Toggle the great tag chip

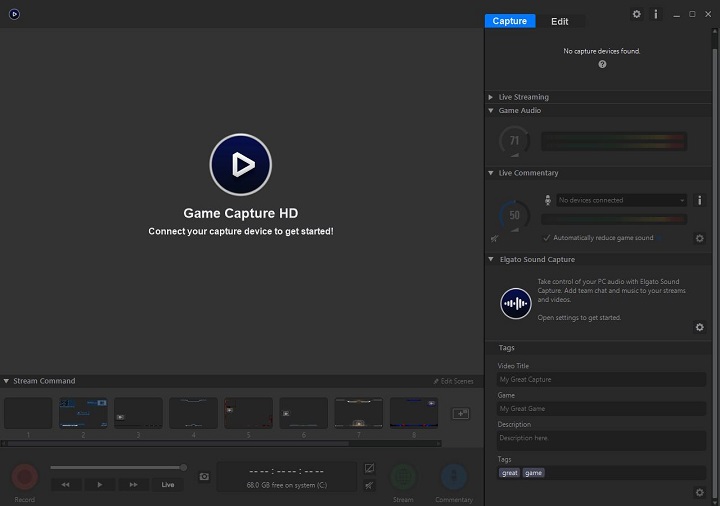pos(510,473)
